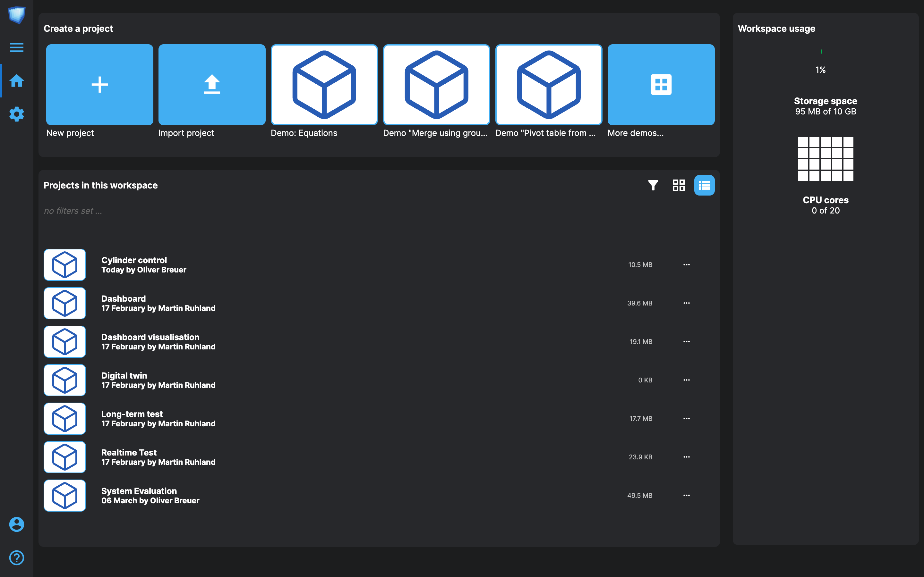The height and width of the screenshot is (577, 924).
Task: Go to Home via sidebar icon
Action: [16, 80]
